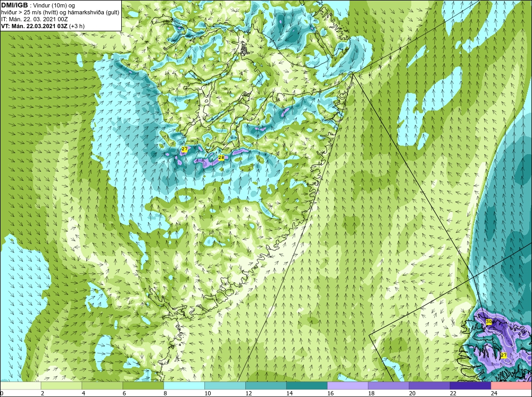Click the 2–4 m/s light green legend swatch
The height and width of the screenshot is (397, 532).
tap(61, 386)
